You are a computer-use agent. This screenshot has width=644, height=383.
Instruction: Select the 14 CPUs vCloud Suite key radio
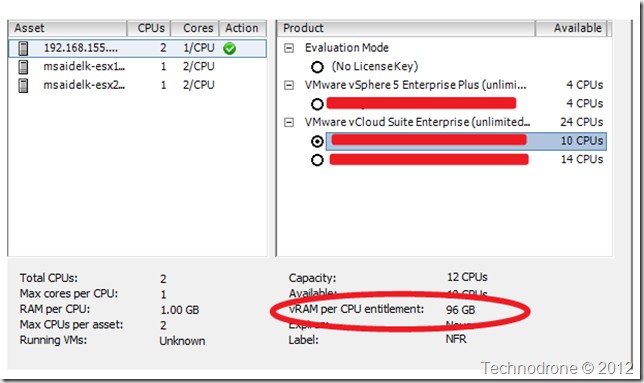[x=317, y=160]
